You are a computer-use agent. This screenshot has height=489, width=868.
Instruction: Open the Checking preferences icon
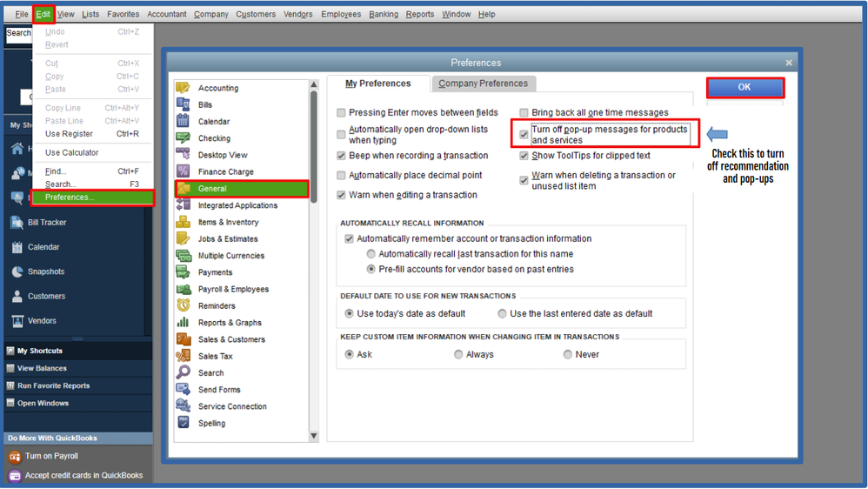(x=184, y=137)
